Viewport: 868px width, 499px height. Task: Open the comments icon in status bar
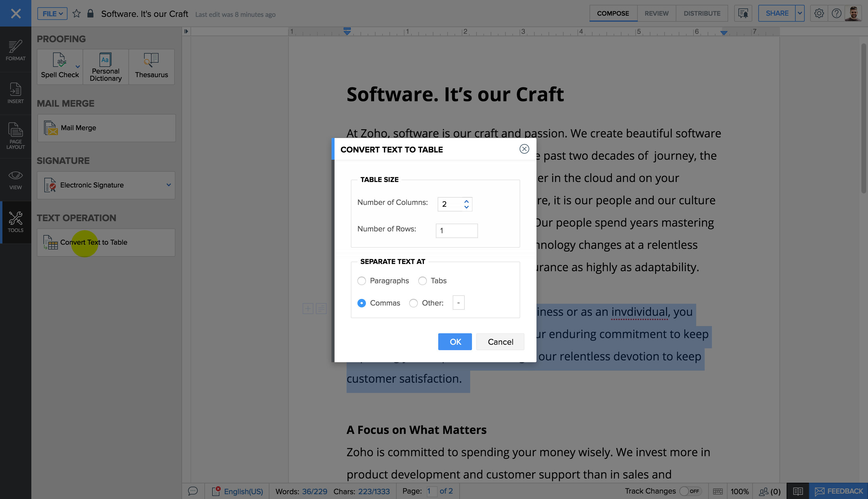click(x=193, y=491)
